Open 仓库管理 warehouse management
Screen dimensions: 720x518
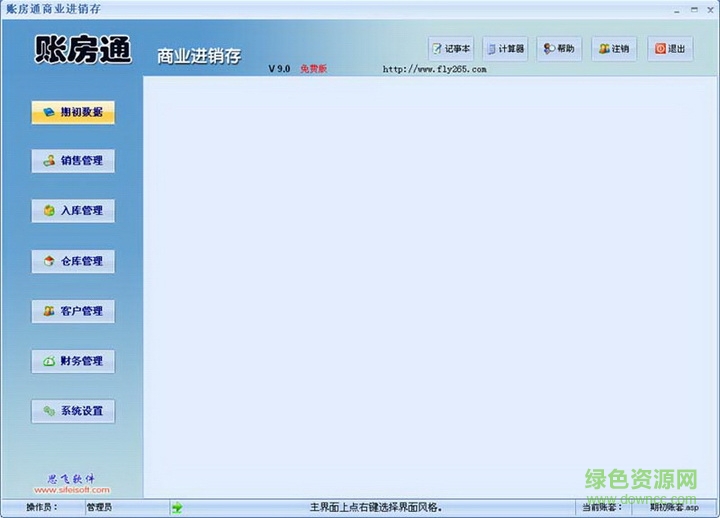coord(73,261)
